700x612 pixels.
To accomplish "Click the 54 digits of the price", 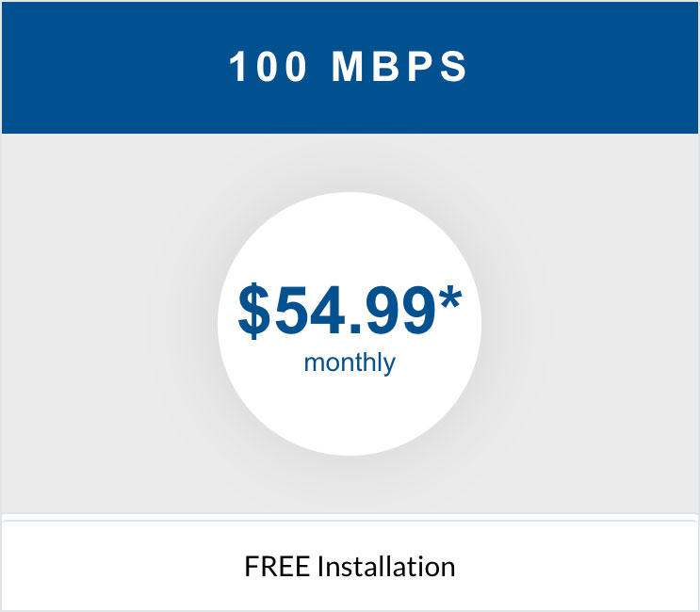I will point(309,311).
